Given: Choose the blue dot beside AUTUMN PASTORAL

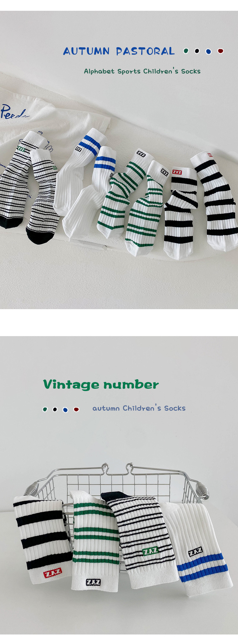Looking at the screenshot, I should [208, 51].
